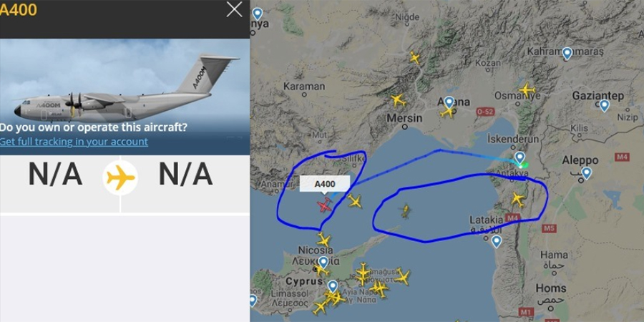Close the A400 aircraft info panel
This screenshot has height=322, width=644.
coord(234,9)
